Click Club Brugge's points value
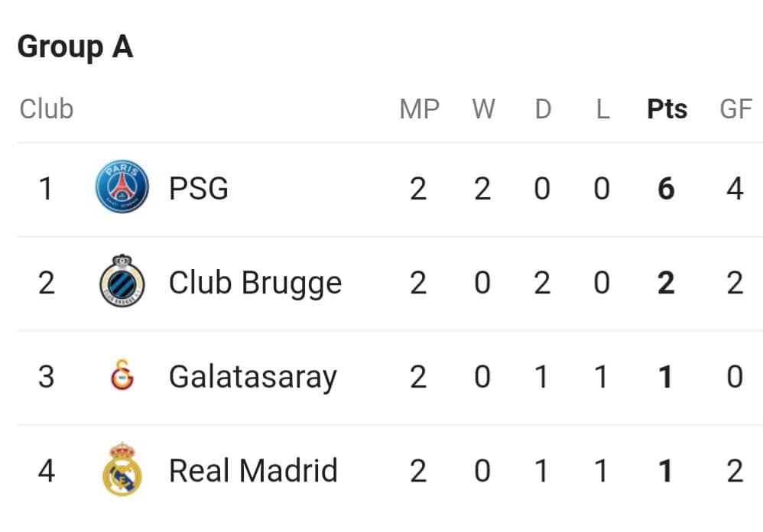Image resolution: width=763 pixels, height=532 pixels. pos(666,283)
